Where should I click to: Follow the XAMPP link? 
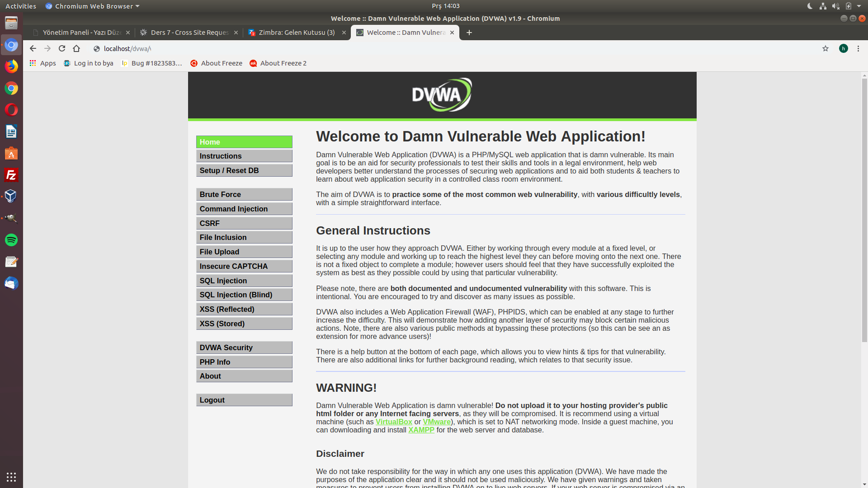pyautogui.click(x=421, y=430)
